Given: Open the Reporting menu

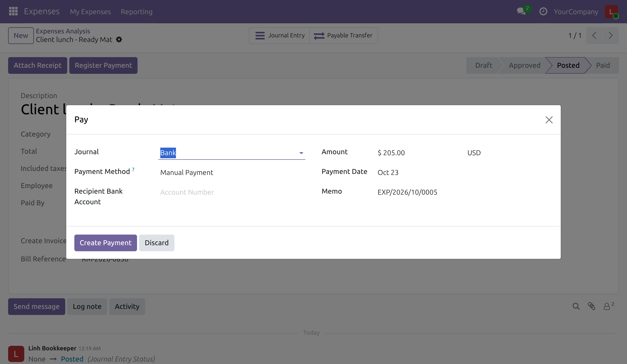Looking at the screenshot, I should point(137,12).
